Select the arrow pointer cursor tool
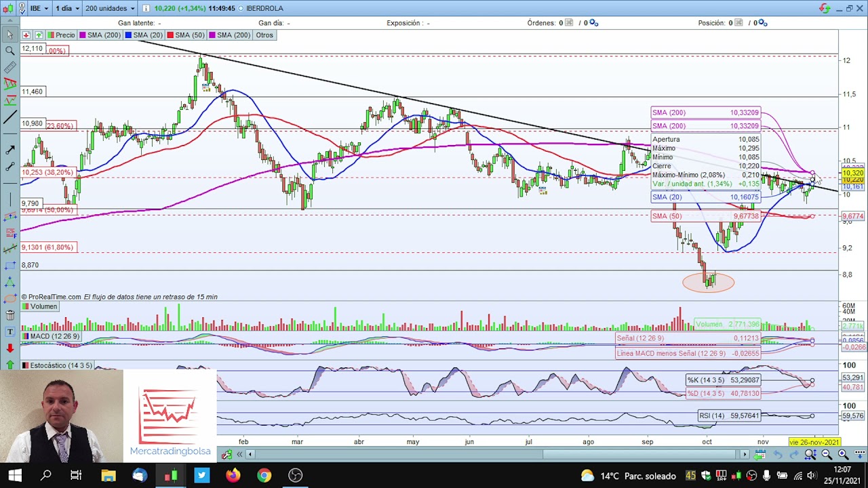Image resolution: width=868 pixels, height=488 pixels. (x=9, y=35)
